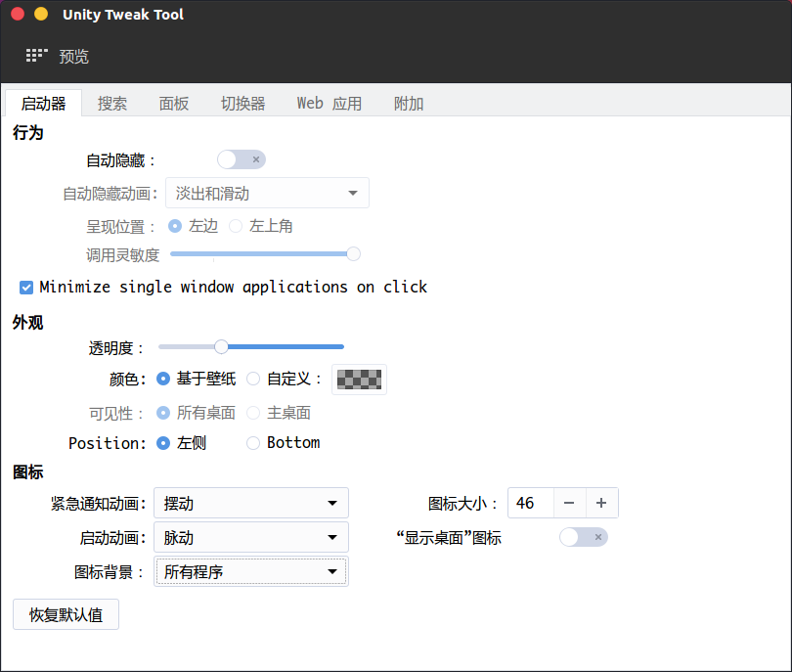
Task: Click the 透明度 slider handle
Action: 221,346
